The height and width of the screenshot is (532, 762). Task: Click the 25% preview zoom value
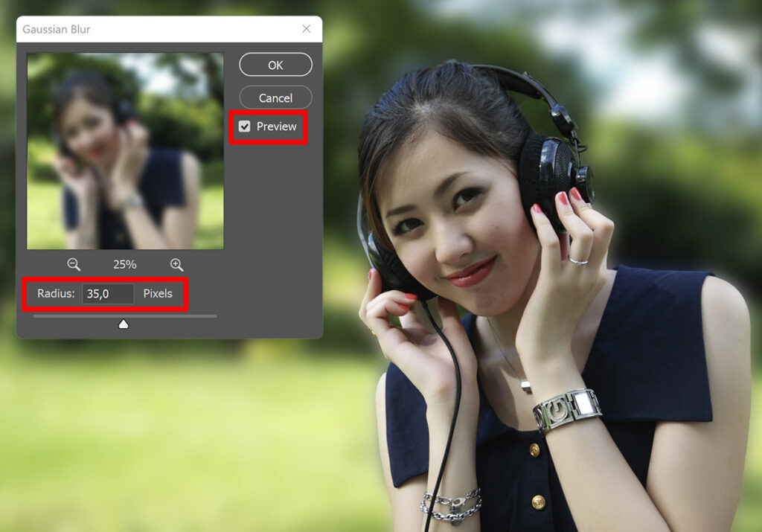pyautogui.click(x=125, y=264)
